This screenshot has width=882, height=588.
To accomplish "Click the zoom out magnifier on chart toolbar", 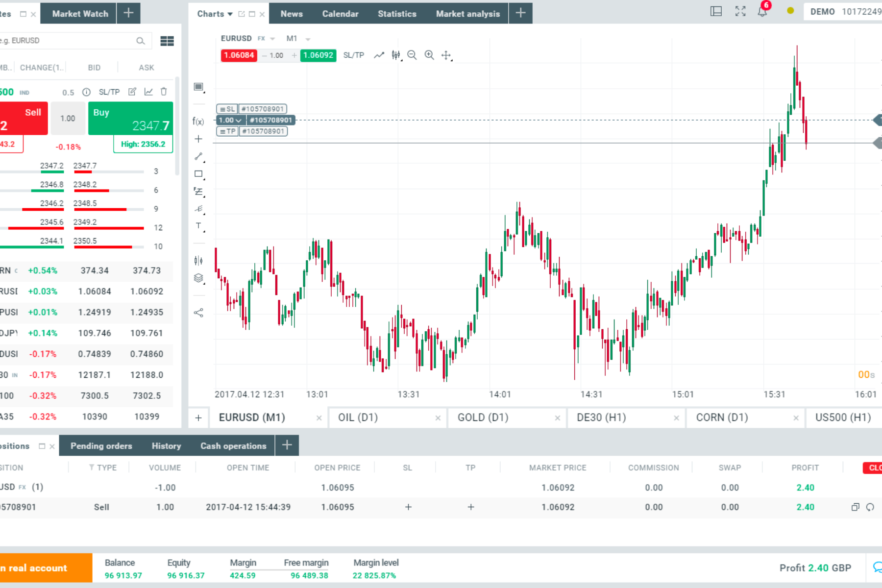I will [412, 55].
